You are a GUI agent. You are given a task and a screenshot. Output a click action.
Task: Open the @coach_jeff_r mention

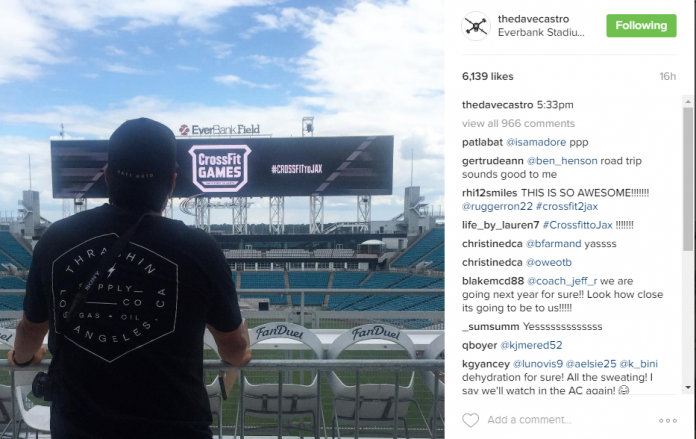562,281
